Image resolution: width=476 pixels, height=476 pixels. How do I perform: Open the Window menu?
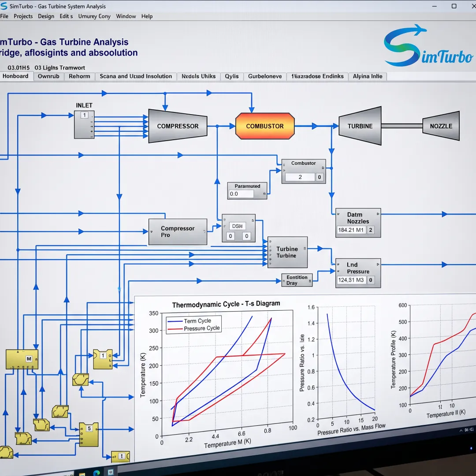(126, 16)
